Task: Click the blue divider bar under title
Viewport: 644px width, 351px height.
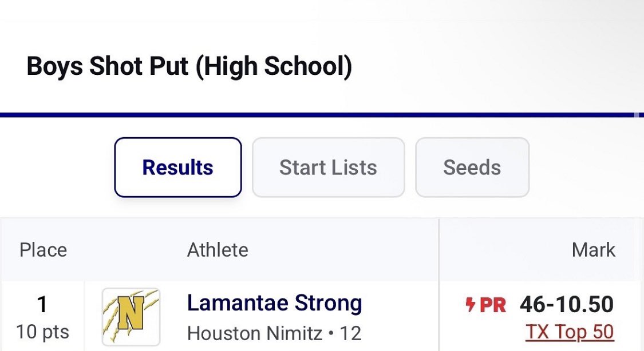Action: pos(315,115)
